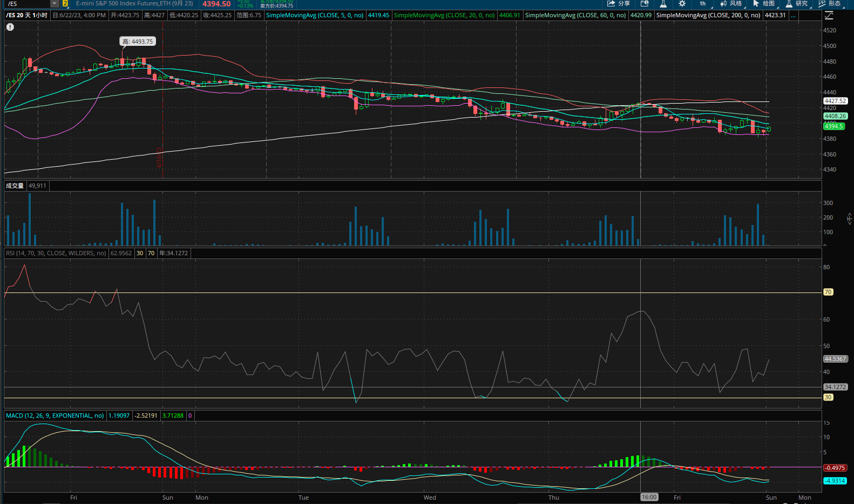The image size is (854, 504).
Task: Click the 成交量 volume panel label
Action: [15, 186]
